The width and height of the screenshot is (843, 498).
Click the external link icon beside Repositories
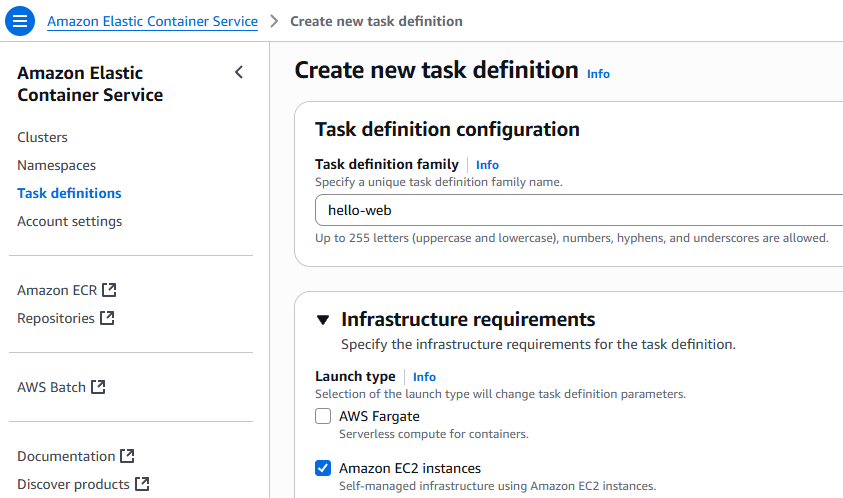click(x=107, y=318)
